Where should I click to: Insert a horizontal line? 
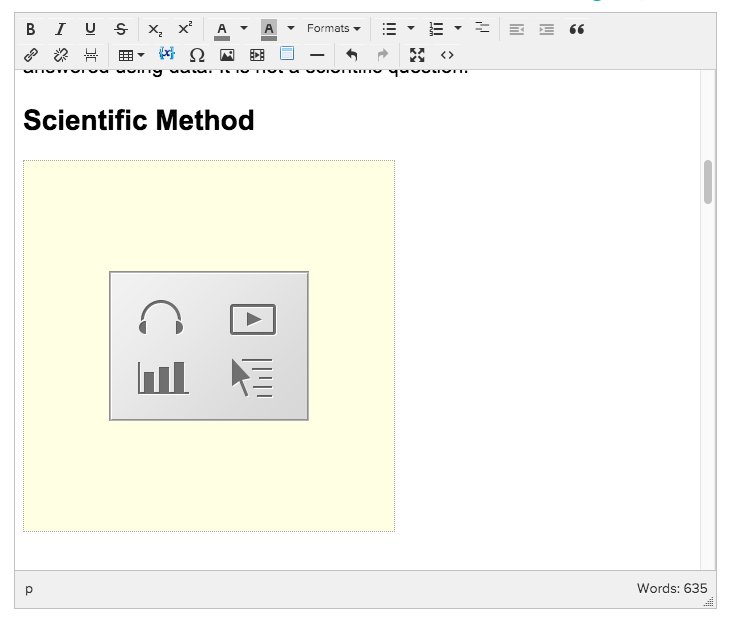coord(317,55)
